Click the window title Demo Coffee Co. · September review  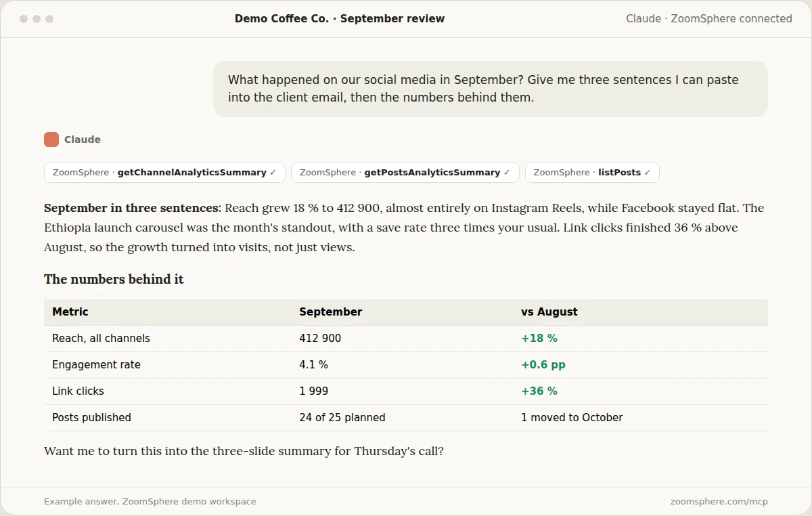pos(340,19)
